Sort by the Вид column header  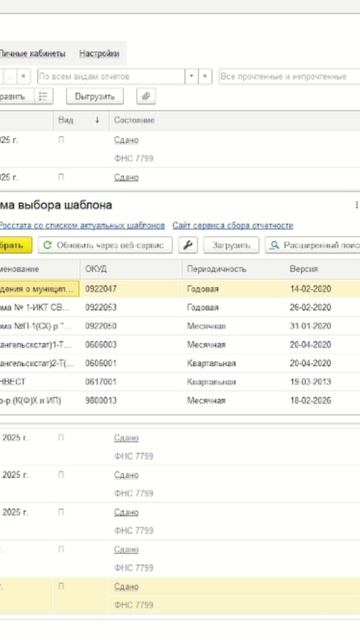point(66,120)
